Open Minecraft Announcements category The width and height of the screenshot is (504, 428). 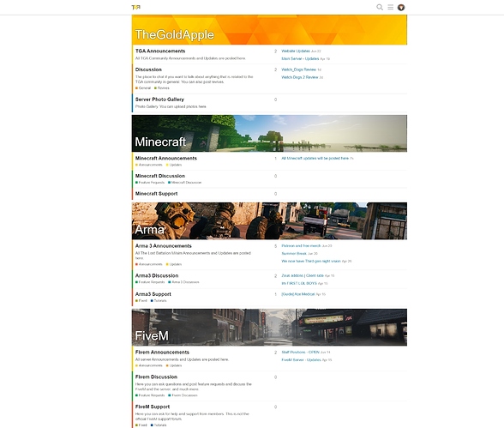coord(166,158)
